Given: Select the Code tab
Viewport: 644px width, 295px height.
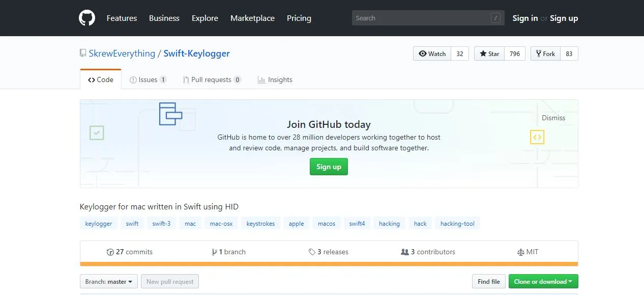Looking at the screenshot, I should pos(101,79).
